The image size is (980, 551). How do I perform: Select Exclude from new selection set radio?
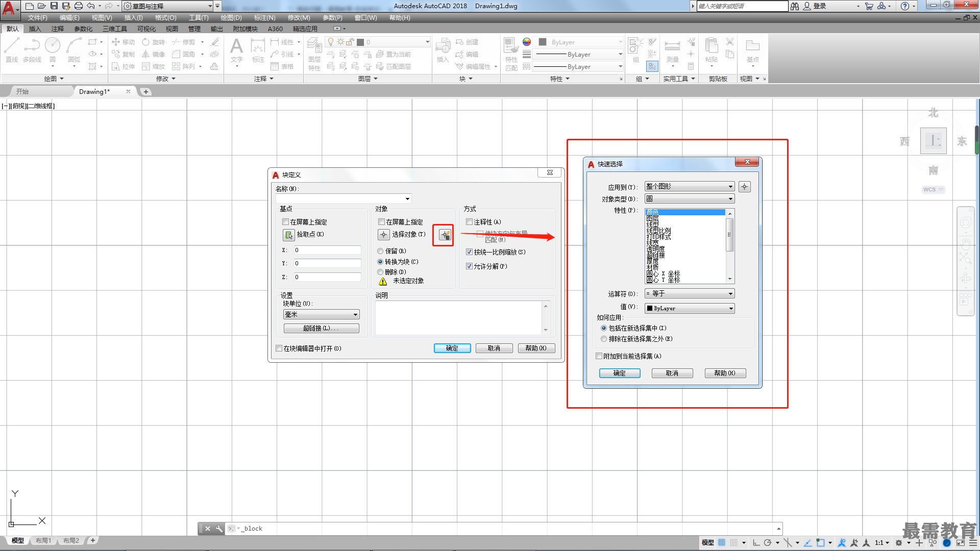604,339
